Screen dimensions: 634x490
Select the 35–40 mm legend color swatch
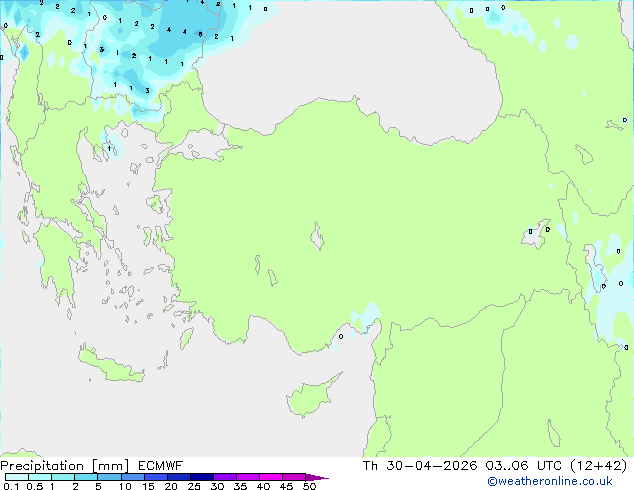pos(247,477)
